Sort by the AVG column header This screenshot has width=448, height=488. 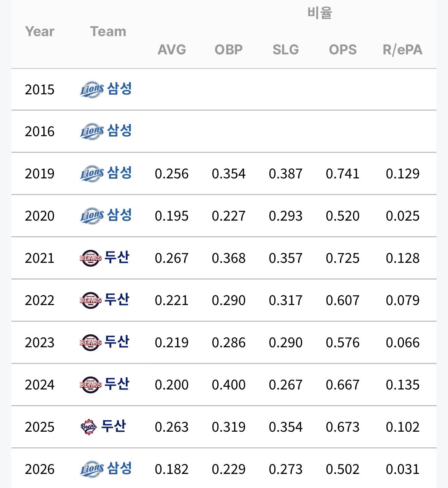172,50
